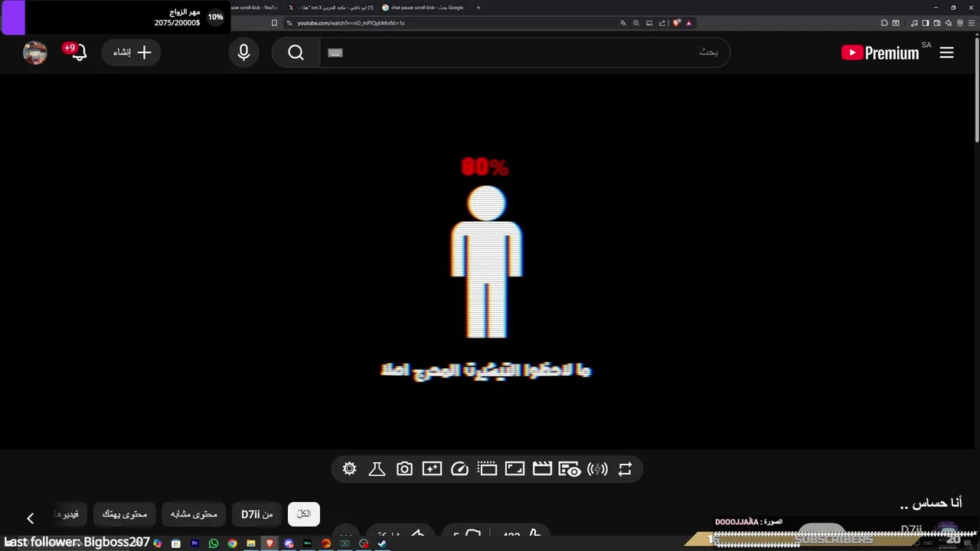Viewport: 980px width, 551px height.
Task: Open the Brave Shields lion icon
Action: click(x=677, y=23)
